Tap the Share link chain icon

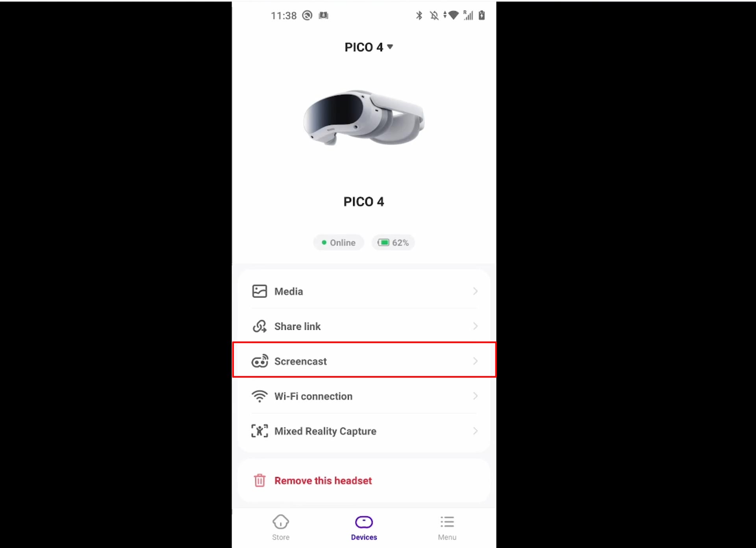259,326
